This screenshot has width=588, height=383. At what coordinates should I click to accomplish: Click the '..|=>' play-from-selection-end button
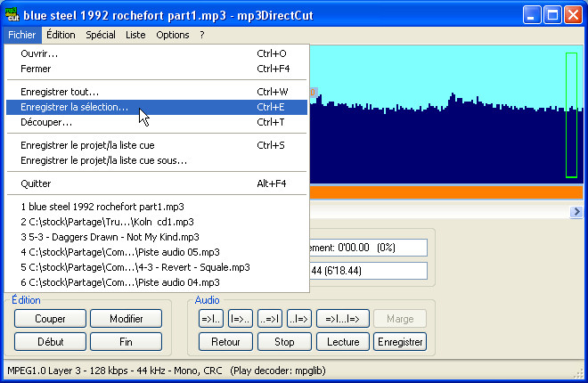298,319
